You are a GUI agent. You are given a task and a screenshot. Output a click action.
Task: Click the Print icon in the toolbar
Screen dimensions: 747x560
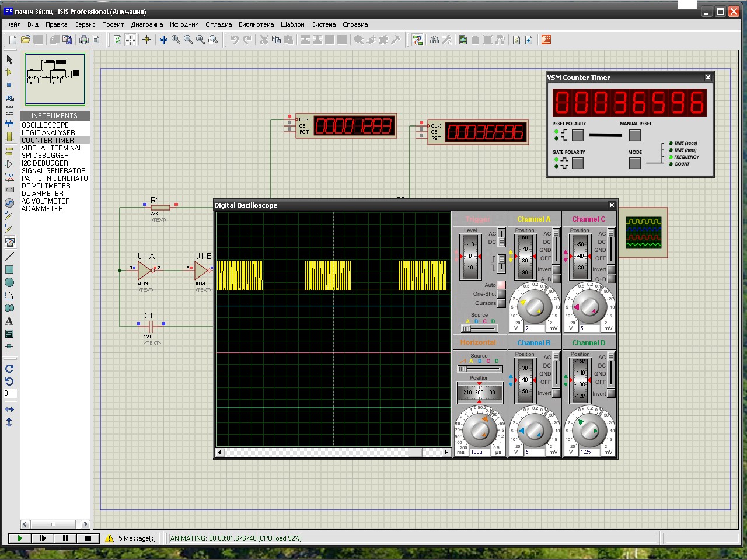tap(84, 40)
